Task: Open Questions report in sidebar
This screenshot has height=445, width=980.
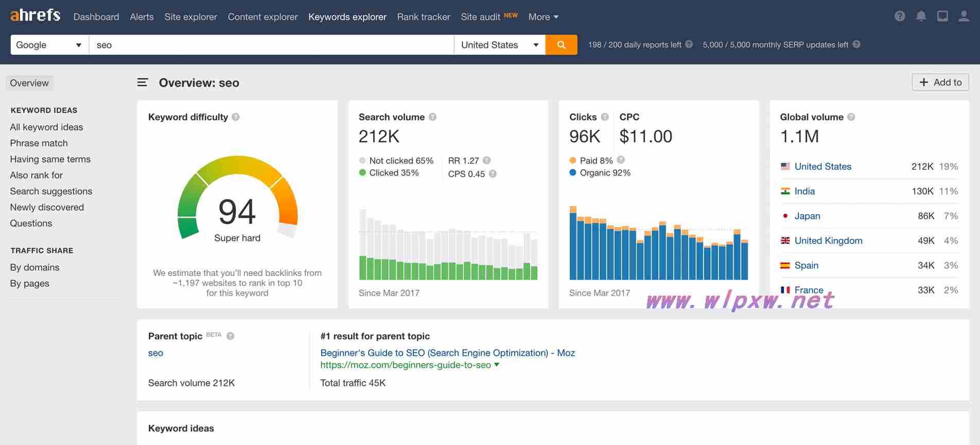Action: [x=31, y=223]
